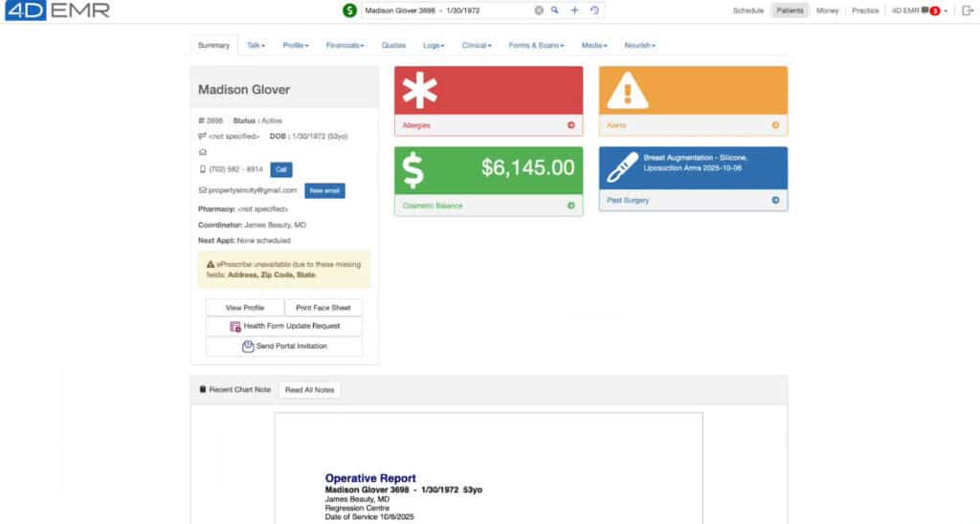Screen dimensions: 980x524
Task: Open the Allergies card arrow icon
Action: click(570, 125)
